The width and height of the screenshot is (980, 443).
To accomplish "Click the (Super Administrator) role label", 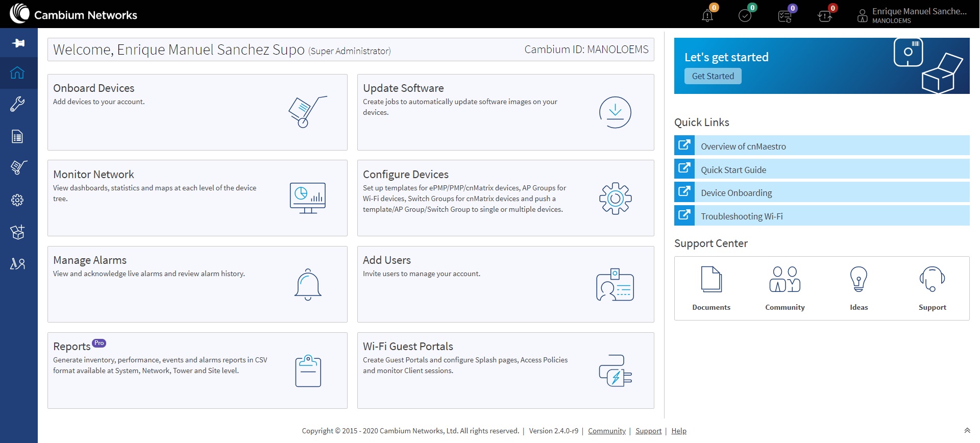I will click(350, 51).
